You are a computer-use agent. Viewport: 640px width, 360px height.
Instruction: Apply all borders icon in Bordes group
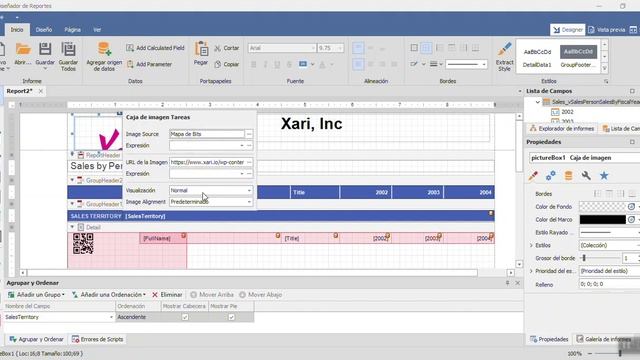pos(426,48)
